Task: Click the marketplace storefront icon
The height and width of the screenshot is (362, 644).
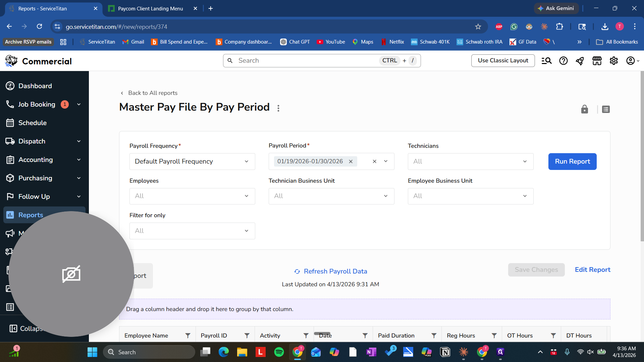Action: pos(597,61)
